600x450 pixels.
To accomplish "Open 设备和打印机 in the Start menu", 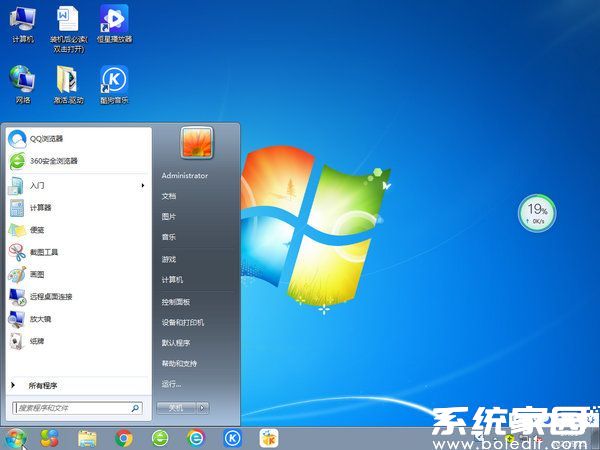I will (183, 323).
